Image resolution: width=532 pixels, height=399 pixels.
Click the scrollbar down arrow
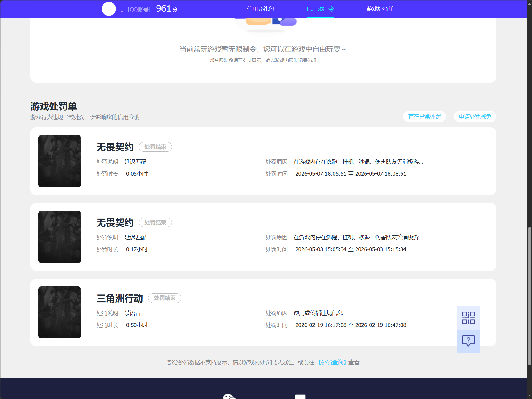(x=530, y=396)
